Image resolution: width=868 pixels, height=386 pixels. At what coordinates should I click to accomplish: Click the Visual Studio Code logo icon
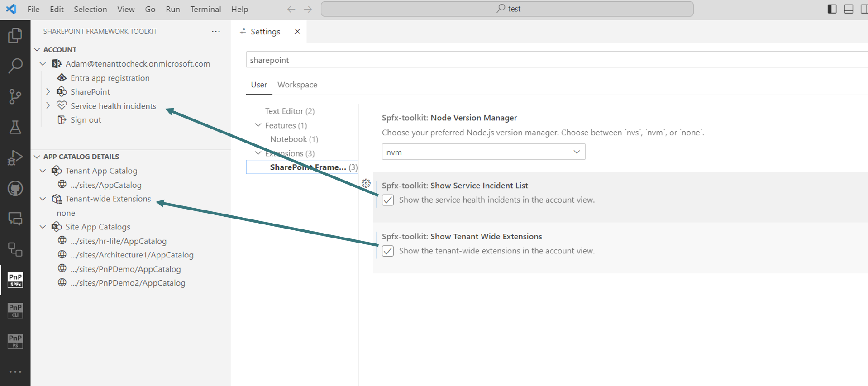click(x=11, y=9)
